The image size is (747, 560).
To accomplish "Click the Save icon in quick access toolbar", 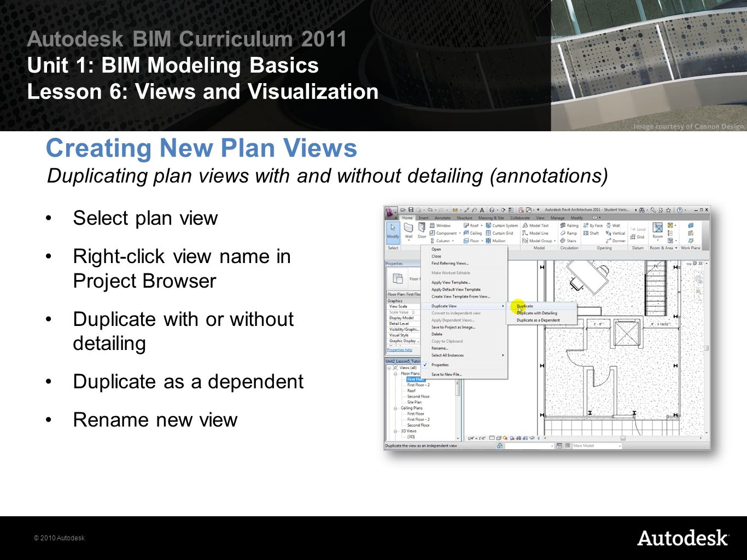I will pos(410,209).
